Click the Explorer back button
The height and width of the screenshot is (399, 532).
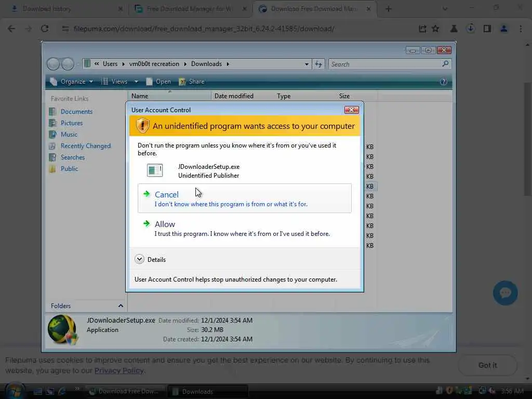(x=54, y=64)
